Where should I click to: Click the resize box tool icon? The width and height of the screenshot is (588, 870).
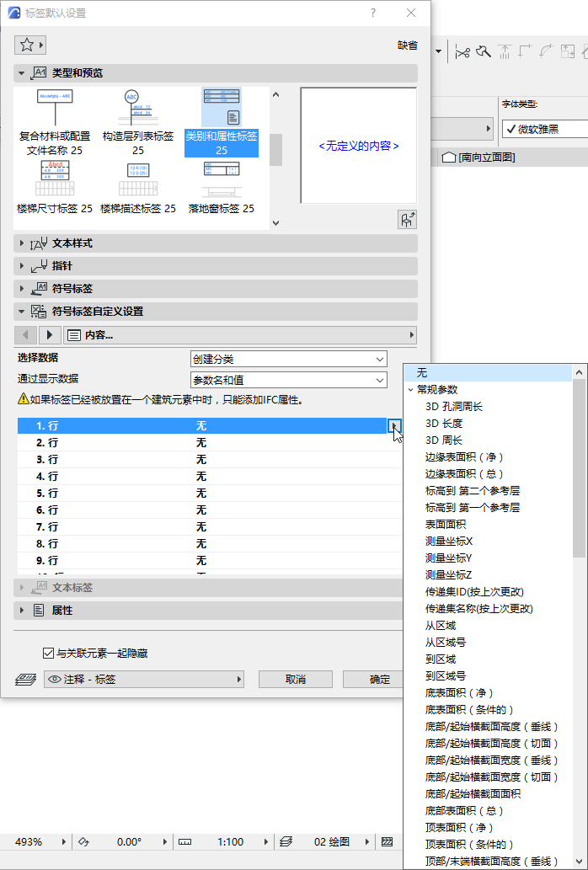coord(568,51)
